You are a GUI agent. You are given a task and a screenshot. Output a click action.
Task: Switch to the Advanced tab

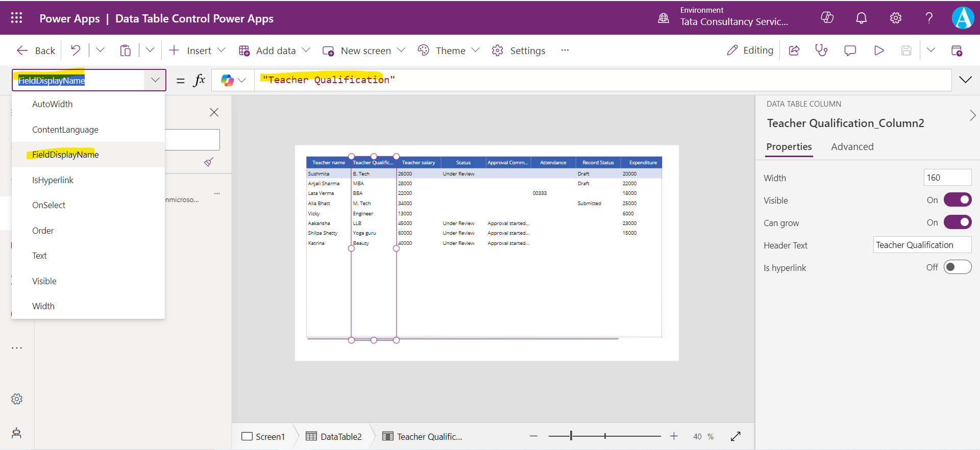[x=852, y=147]
